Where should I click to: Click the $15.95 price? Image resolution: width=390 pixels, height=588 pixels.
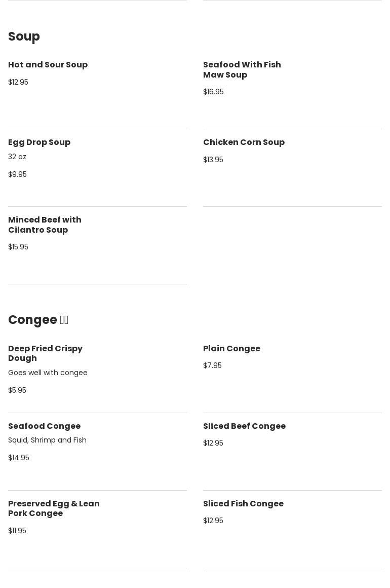[x=18, y=247]
